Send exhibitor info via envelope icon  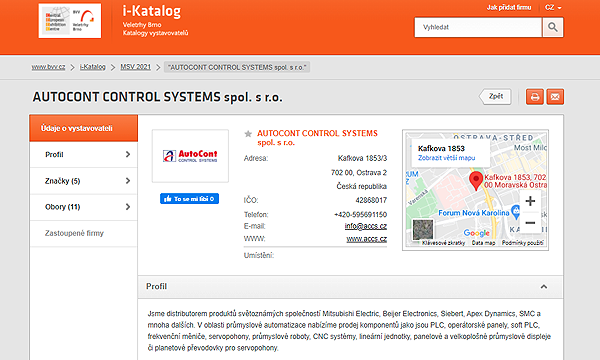point(555,97)
